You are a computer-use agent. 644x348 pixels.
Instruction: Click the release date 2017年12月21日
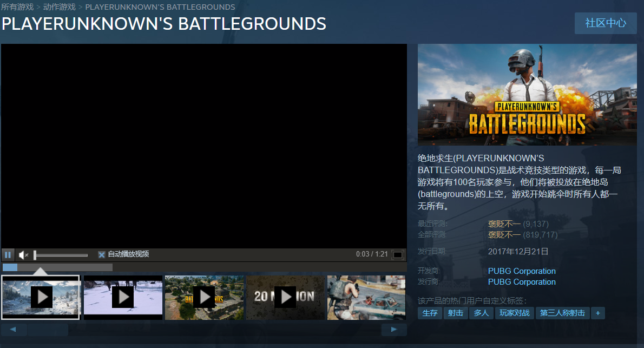518,252
